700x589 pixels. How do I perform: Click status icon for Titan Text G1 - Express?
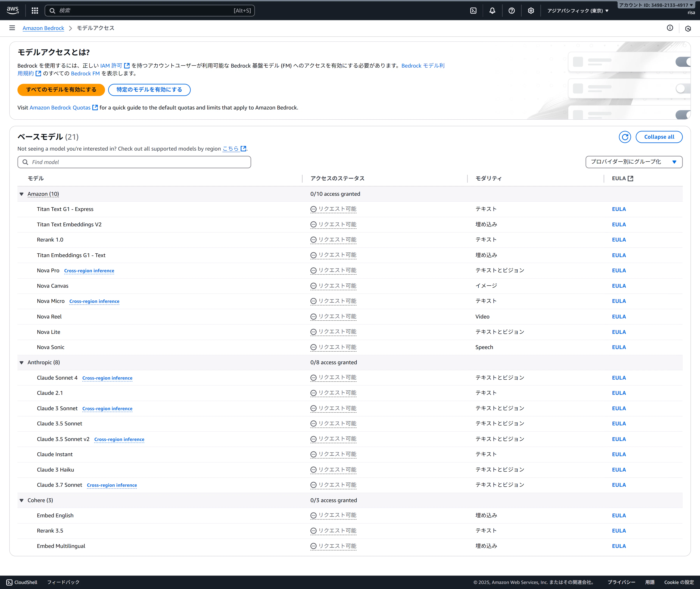(313, 209)
